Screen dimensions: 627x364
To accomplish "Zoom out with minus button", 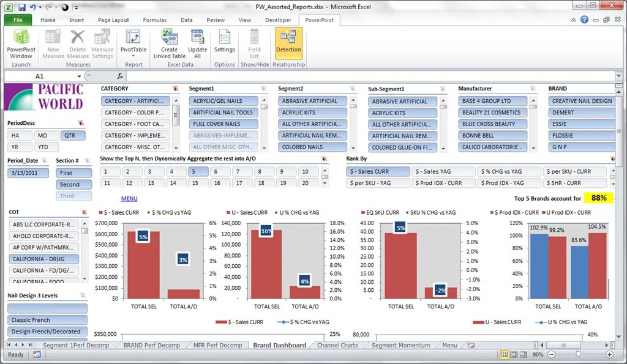I will [x=552, y=354].
